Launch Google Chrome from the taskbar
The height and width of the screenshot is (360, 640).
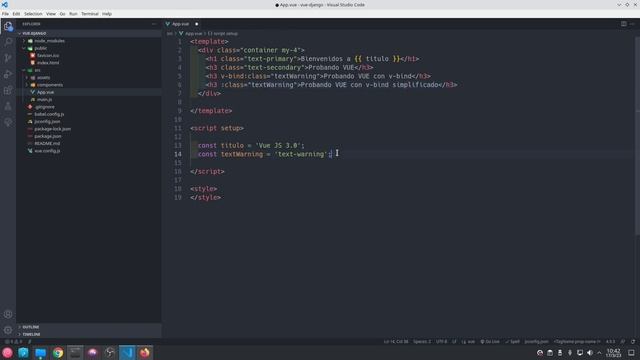pos(58,353)
